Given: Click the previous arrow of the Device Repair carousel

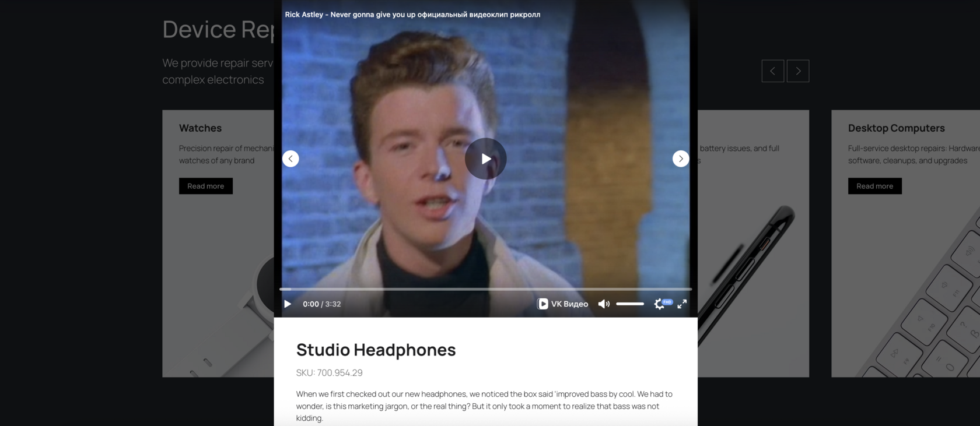Looking at the screenshot, I should click(x=772, y=71).
